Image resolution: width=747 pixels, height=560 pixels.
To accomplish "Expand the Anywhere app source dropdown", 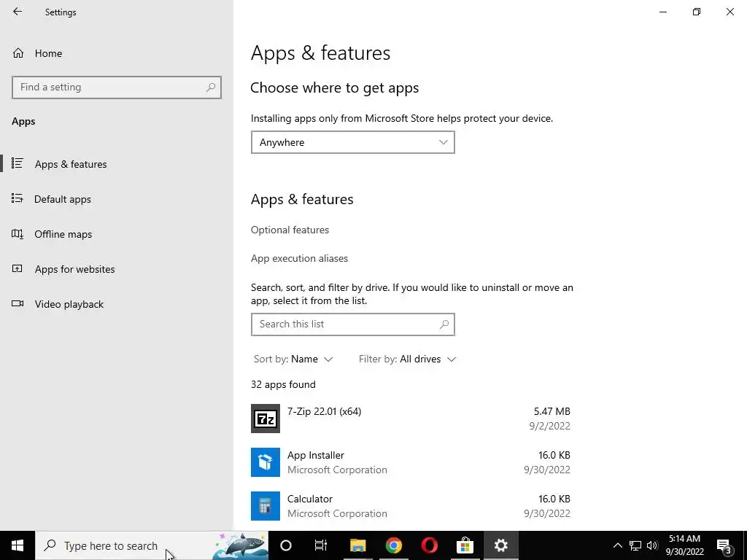I will (353, 142).
